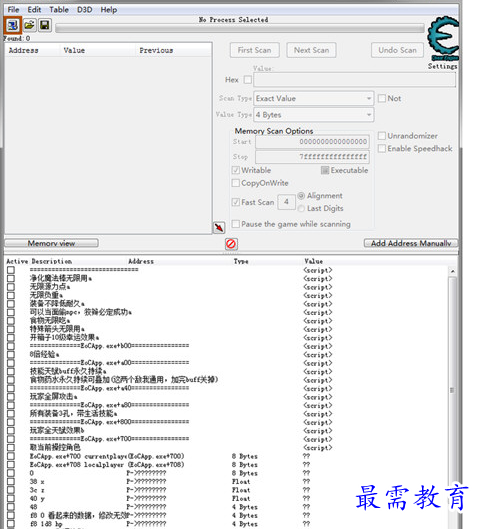Toggle the Fast Scan checkbox
This screenshot has width=477, height=529.
236,202
